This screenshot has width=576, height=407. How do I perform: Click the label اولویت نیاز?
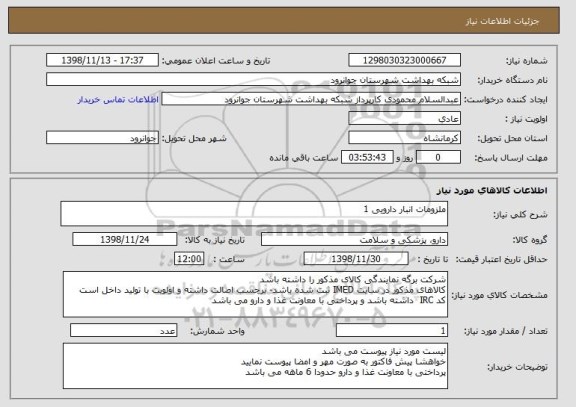point(526,119)
